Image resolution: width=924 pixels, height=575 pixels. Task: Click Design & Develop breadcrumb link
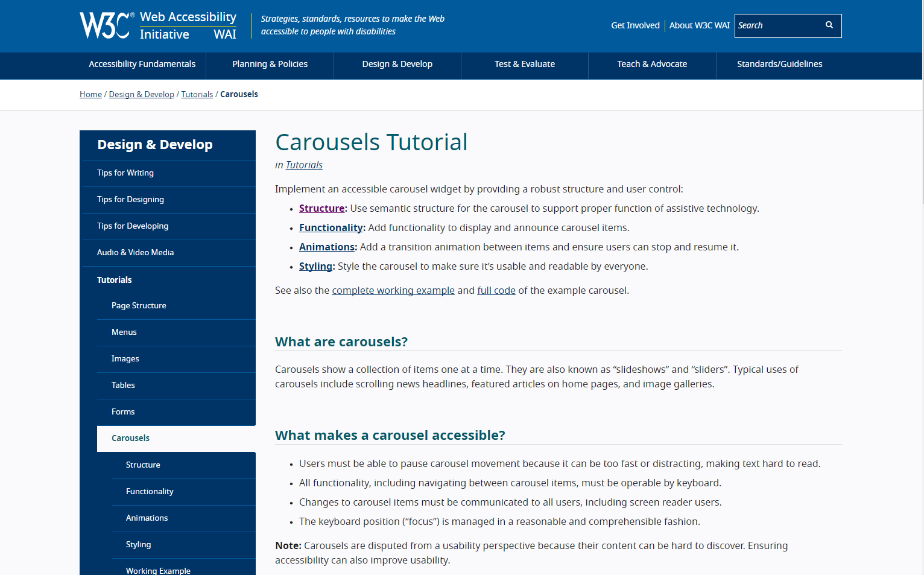point(142,94)
